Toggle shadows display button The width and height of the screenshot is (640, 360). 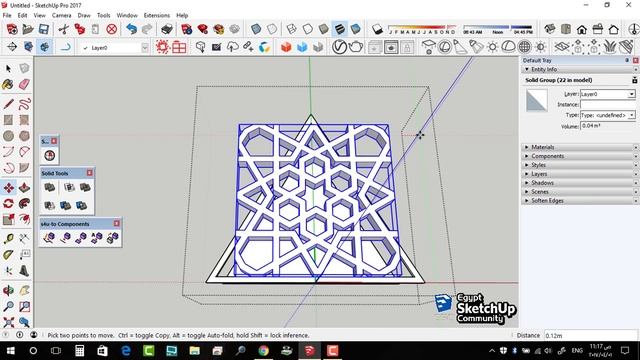tap(377, 29)
